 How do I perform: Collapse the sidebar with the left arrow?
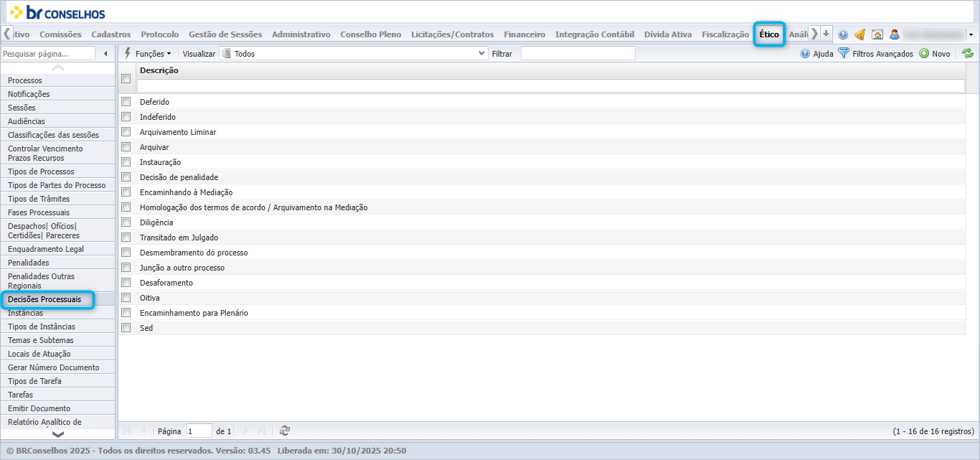coord(106,54)
